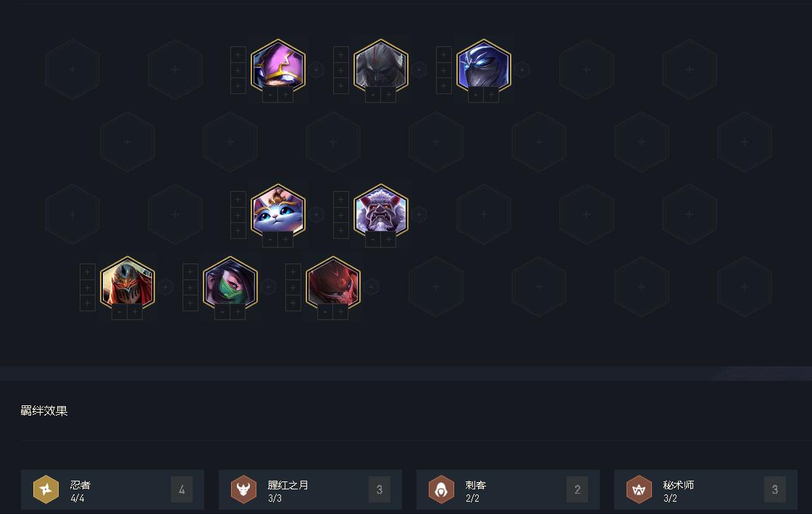Click the 秘术师 trait icon

[639, 489]
